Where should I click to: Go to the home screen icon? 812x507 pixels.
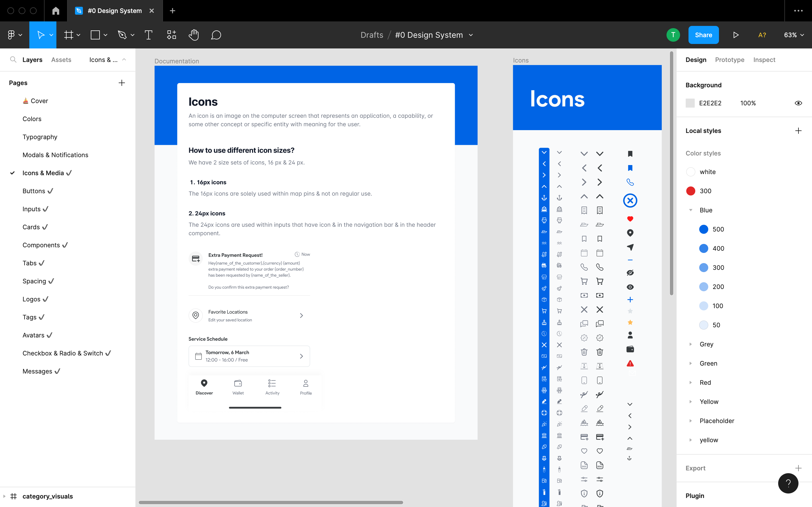(x=56, y=11)
